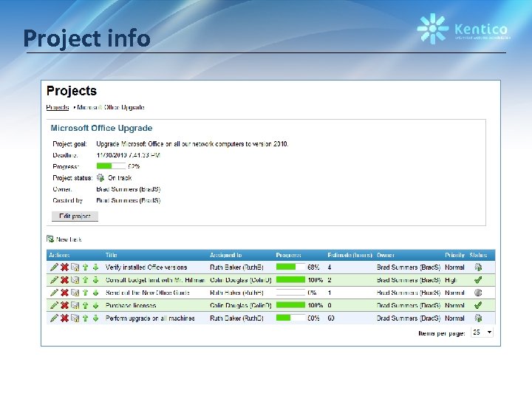This screenshot has height=399, width=532.
Task: Click Ruth Baker assignee in Verify installed row
Action: tap(236, 267)
